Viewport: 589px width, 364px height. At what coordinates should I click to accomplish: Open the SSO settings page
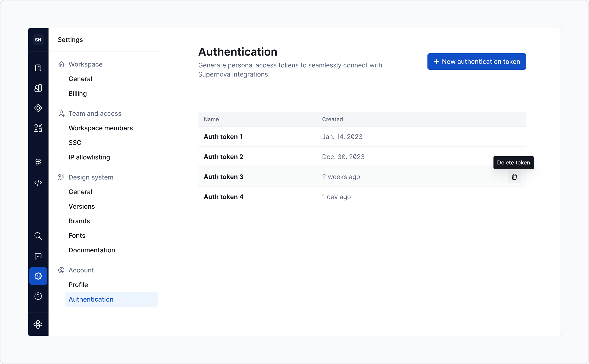75,142
